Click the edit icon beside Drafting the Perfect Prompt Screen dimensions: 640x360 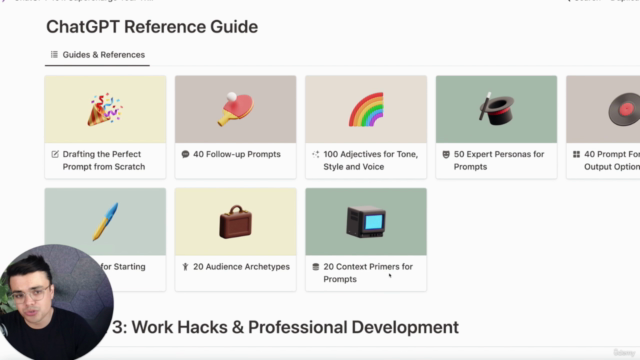(55, 154)
